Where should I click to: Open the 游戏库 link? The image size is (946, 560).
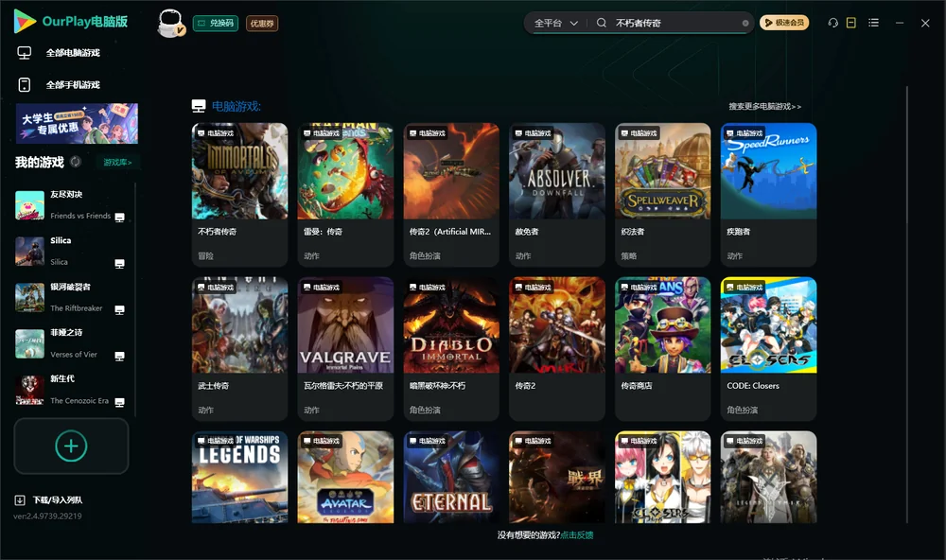point(117,163)
